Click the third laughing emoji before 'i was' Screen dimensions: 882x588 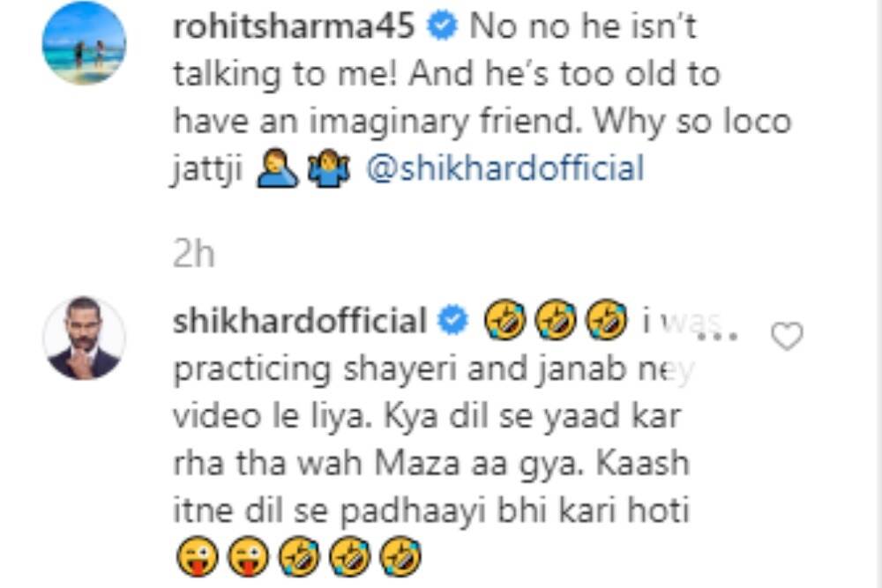point(607,321)
